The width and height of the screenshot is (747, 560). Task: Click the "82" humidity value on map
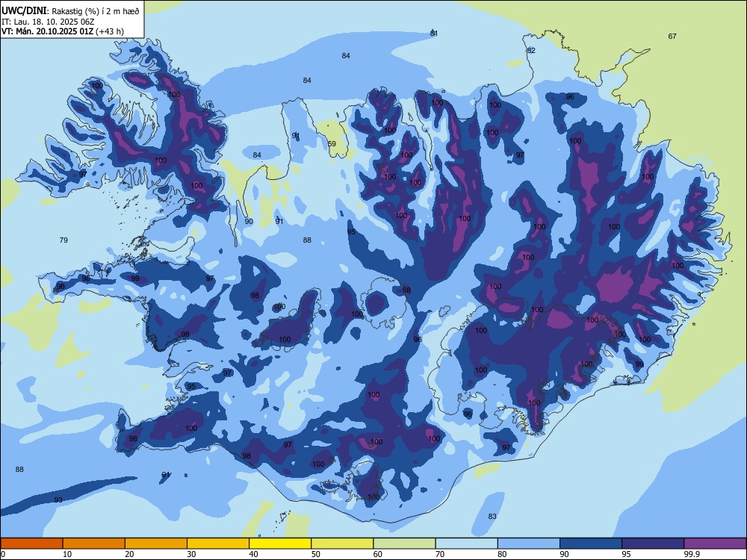[531, 51]
